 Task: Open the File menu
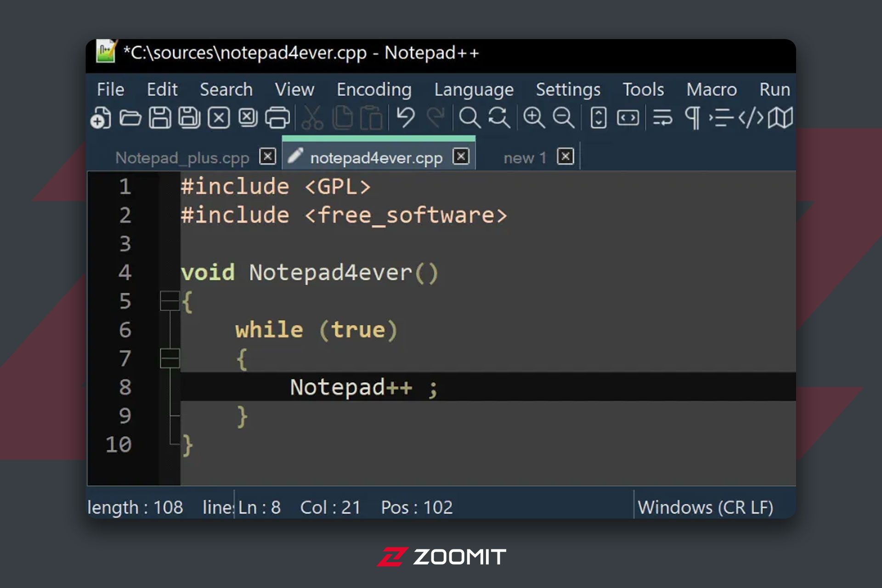pos(110,89)
